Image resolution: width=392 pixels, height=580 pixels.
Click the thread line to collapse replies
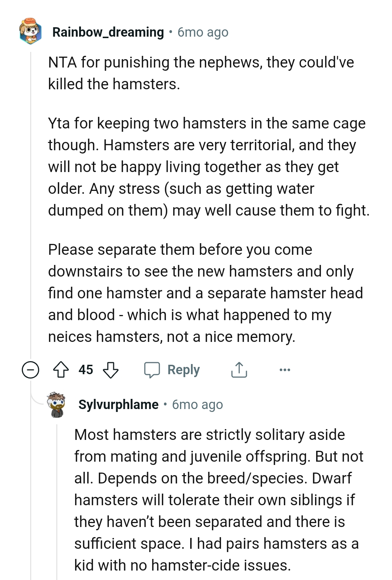coord(30,203)
